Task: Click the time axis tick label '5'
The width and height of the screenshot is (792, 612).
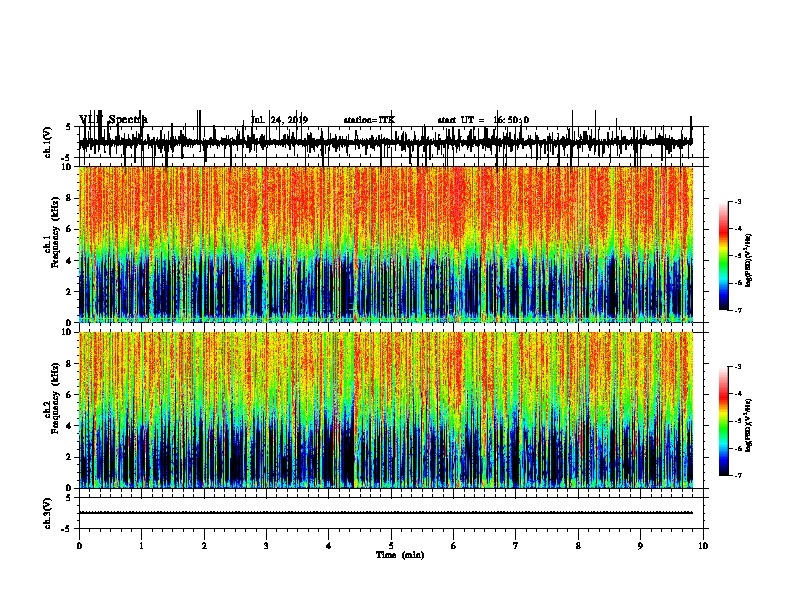Action: click(391, 546)
